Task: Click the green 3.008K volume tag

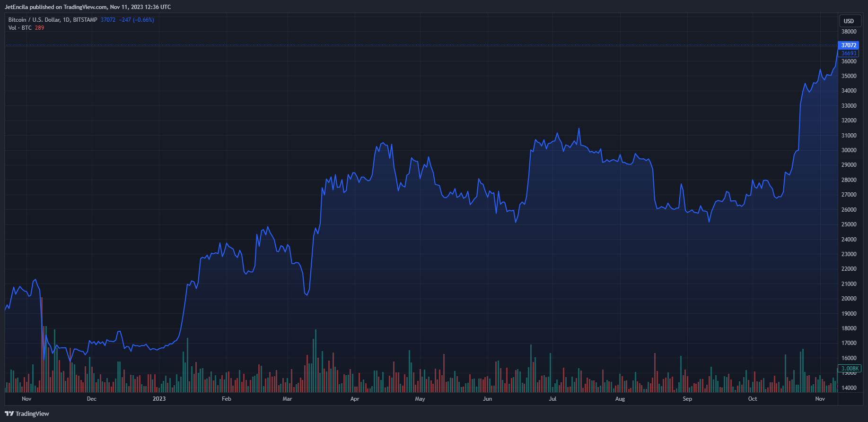Action: (850, 368)
